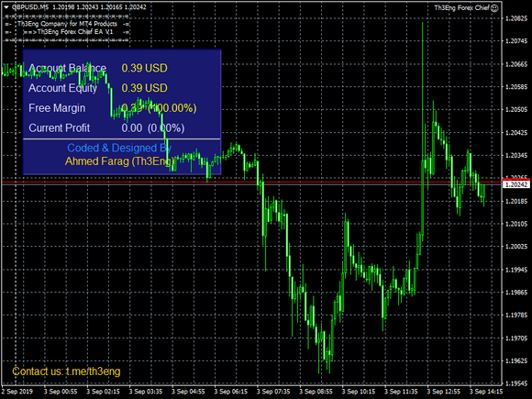The height and width of the screenshot is (399, 532).
Task: Click the 1.20745 price scale label
Action: tap(516, 41)
